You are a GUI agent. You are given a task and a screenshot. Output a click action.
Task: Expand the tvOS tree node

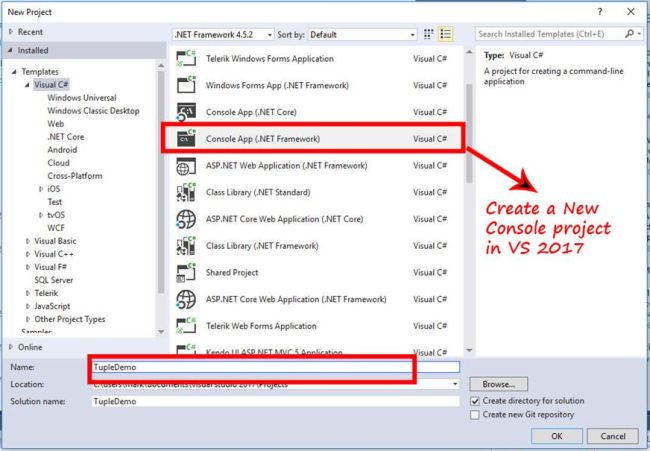point(41,215)
